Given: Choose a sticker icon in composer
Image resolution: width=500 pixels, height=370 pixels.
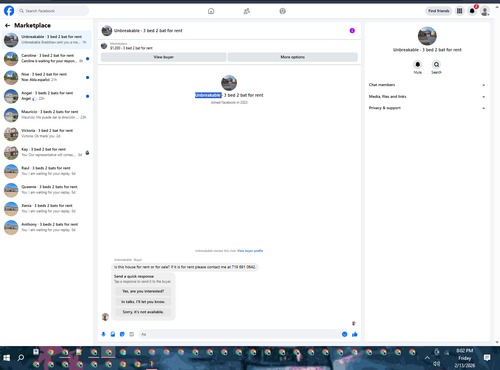Looking at the screenshot, I should (122, 334).
